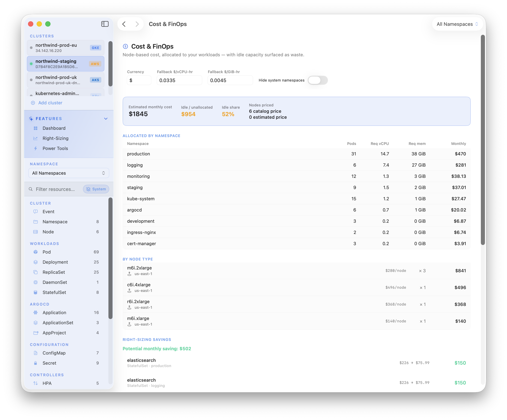Click the Cost & FinOps dollar icon
This screenshot has width=507, height=420.
pos(125,46)
